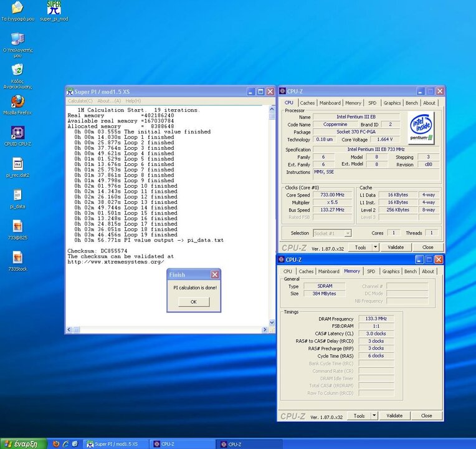Switch to Graphics tab in lower CPU-Z
This screenshot has height=449, width=476.
click(391, 271)
